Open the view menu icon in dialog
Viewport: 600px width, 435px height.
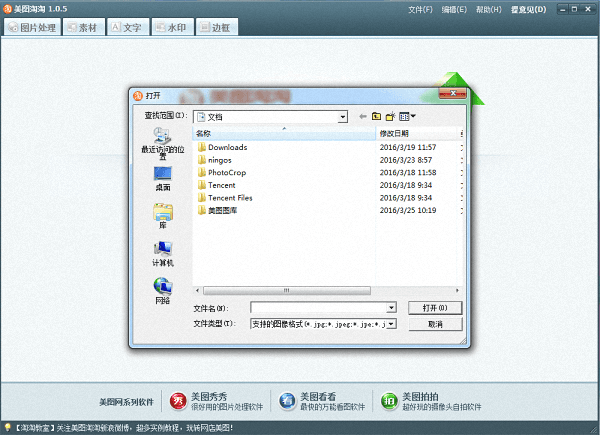tap(407, 116)
